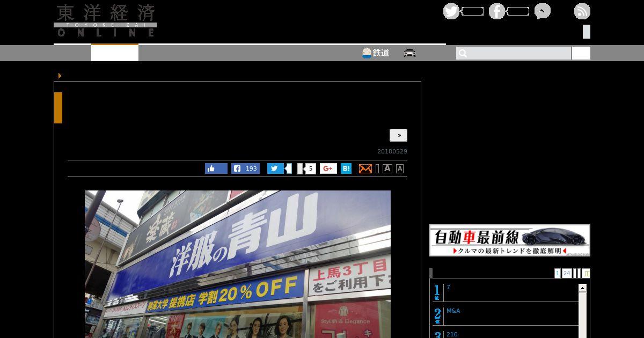The image size is (644, 338).
Task: Open the 鉄道 railway section
Action: [x=376, y=53]
